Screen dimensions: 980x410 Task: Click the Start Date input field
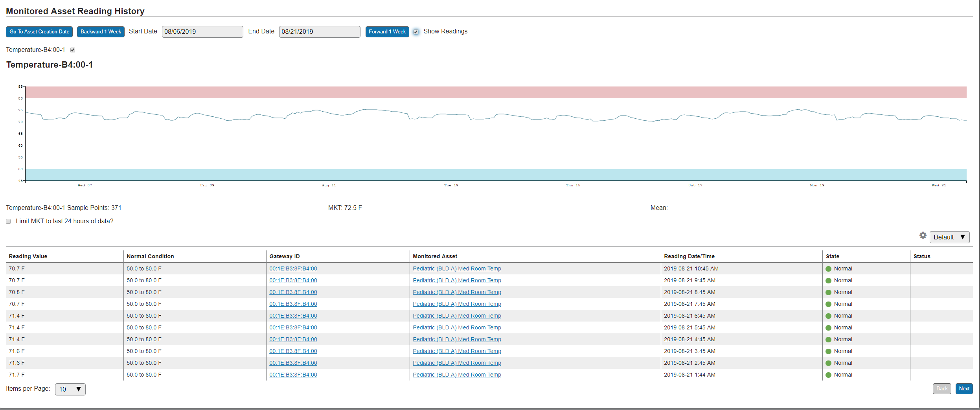pyautogui.click(x=202, y=32)
